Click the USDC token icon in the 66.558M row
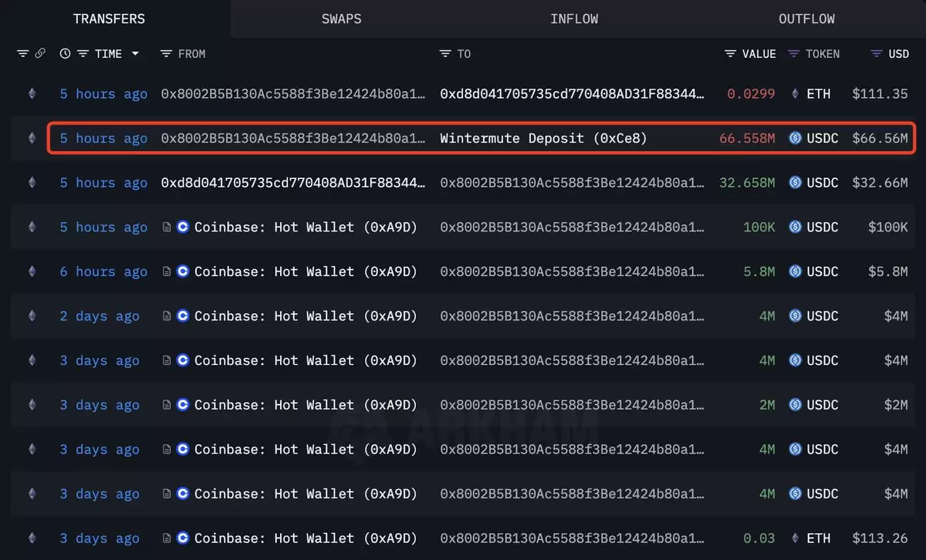The width and height of the screenshot is (926, 560). 796,138
